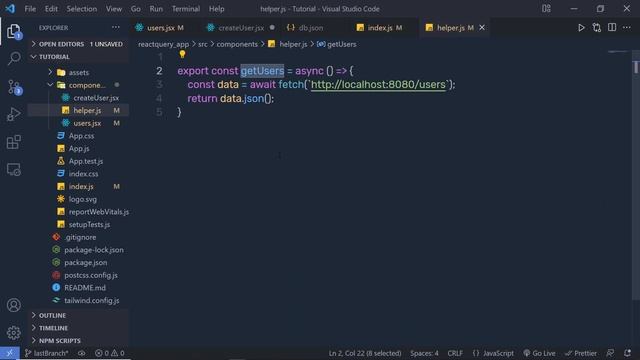The image size is (640, 360).
Task: Open the Accounts icon
Action: pos(14,305)
